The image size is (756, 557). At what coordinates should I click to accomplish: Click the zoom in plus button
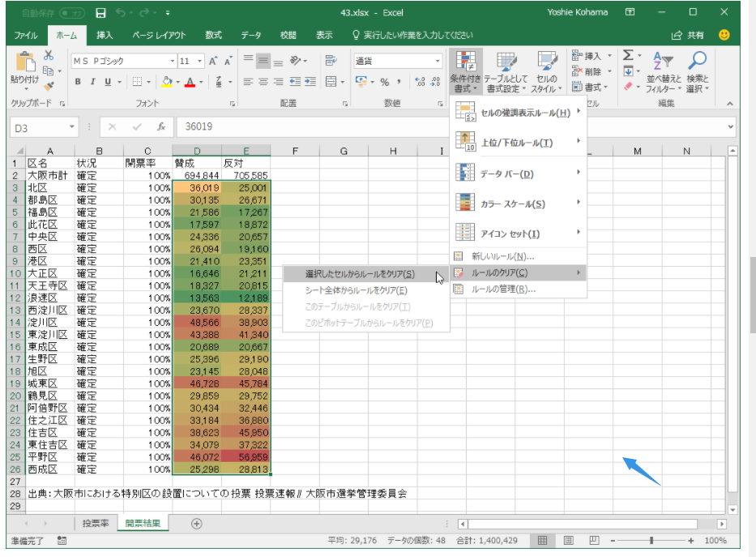click(691, 541)
